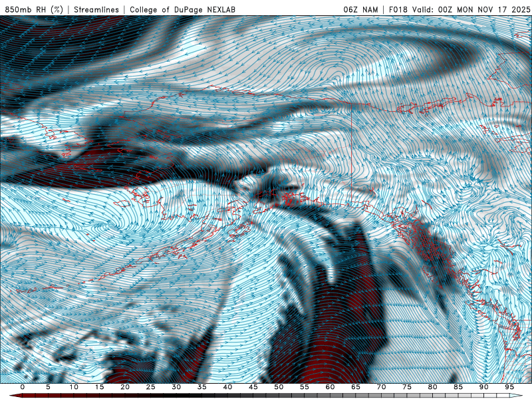Select the "70" colorbar scale label
This screenshot has width=532, height=399.
pyautogui.click(x=381, y=387)
